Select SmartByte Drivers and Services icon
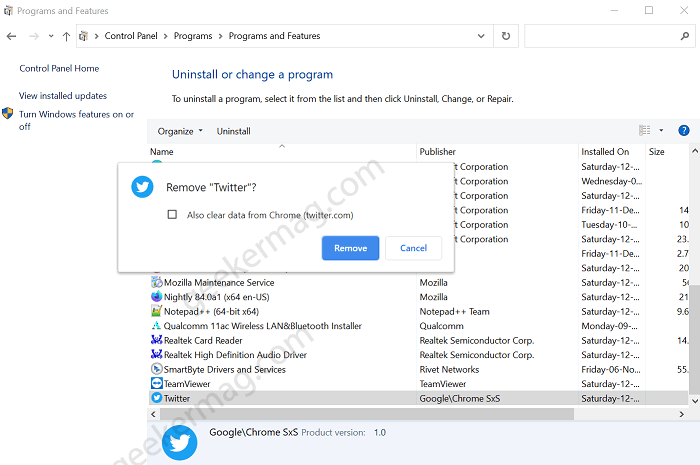This screenshot has height=465, width=700. tap(157, 369)
